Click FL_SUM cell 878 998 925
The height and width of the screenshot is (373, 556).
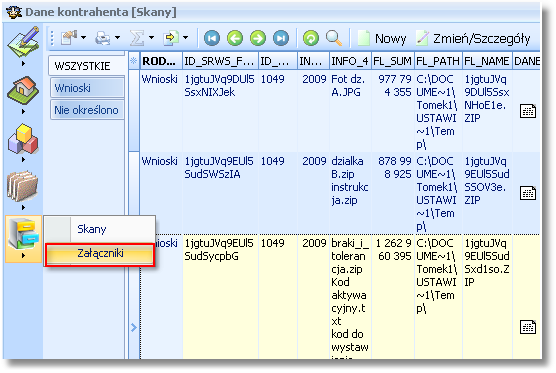point(392,193)
